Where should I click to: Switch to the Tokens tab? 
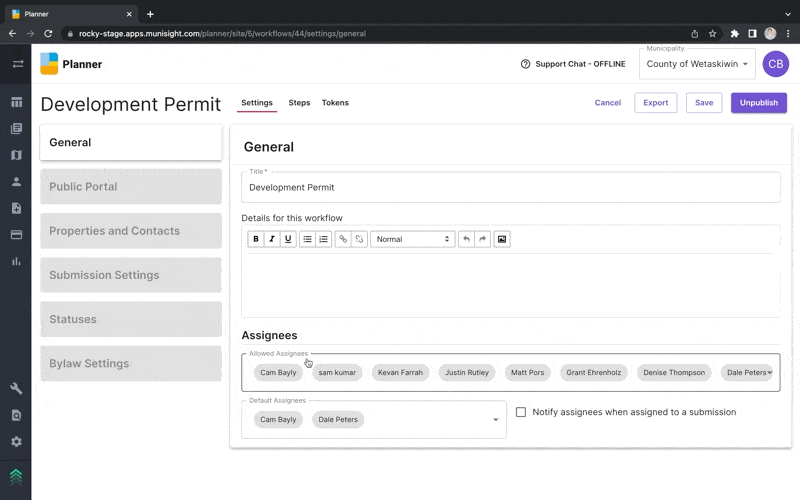click(335, 103)
